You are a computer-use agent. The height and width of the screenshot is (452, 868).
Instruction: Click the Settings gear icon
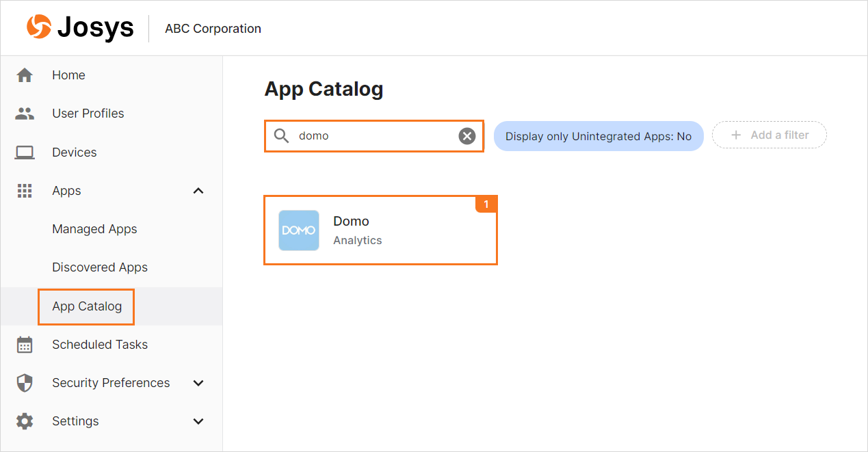tap(25, 421)
